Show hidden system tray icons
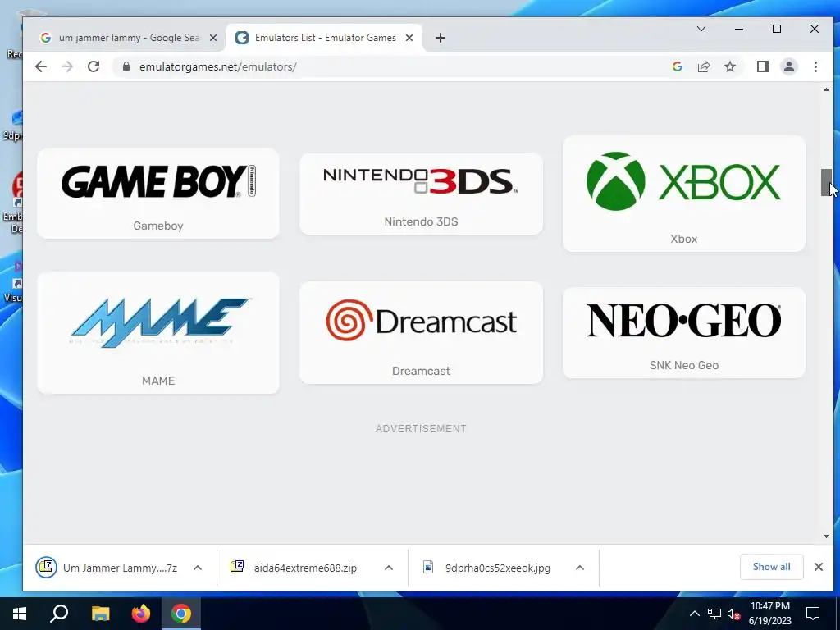 pyautogui.click(x=694, y=614)
